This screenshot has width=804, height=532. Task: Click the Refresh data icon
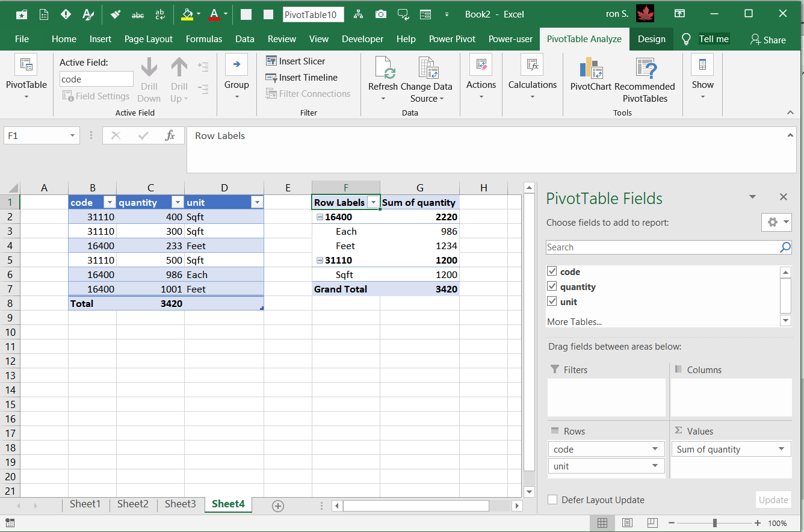tap(384, 67)
